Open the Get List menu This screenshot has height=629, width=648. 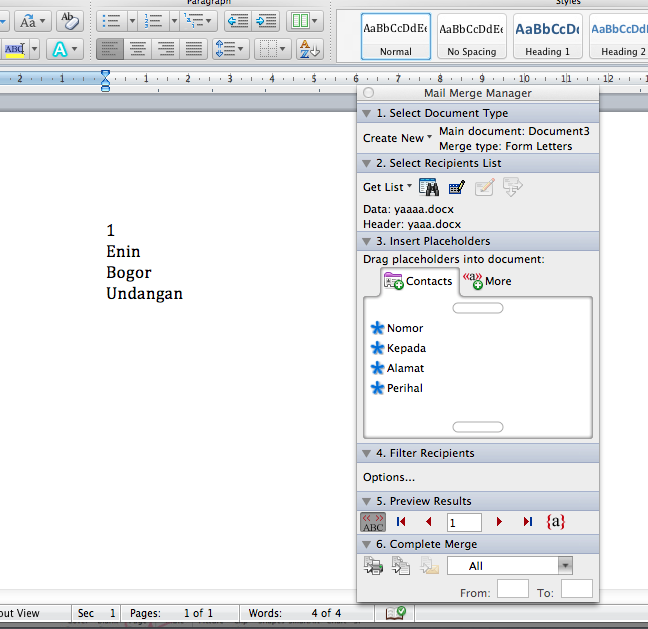tap(387, 187)
